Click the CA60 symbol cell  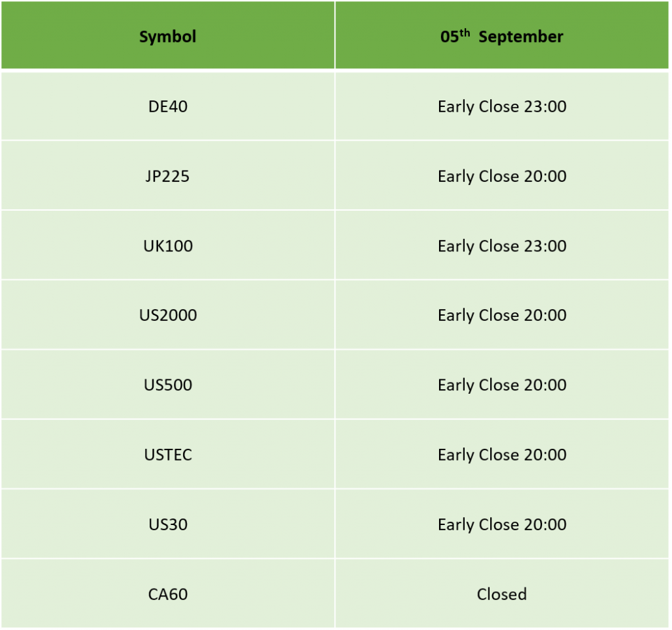pyautogui.click(x=167, y=594)
